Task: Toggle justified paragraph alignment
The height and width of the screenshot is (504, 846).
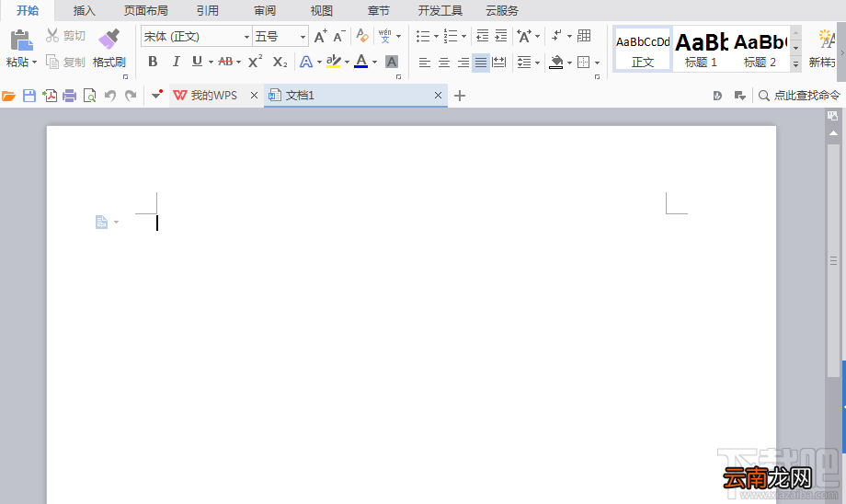Action: point(481,63)
